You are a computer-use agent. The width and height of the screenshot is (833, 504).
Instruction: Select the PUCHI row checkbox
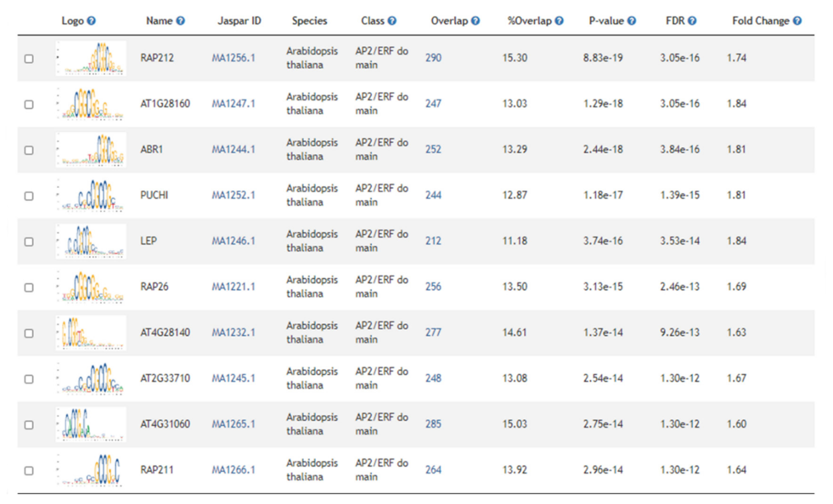29,196
